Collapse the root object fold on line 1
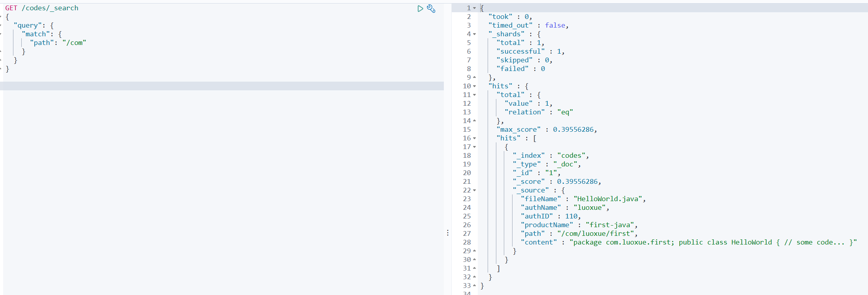 [x=475, y=8]
